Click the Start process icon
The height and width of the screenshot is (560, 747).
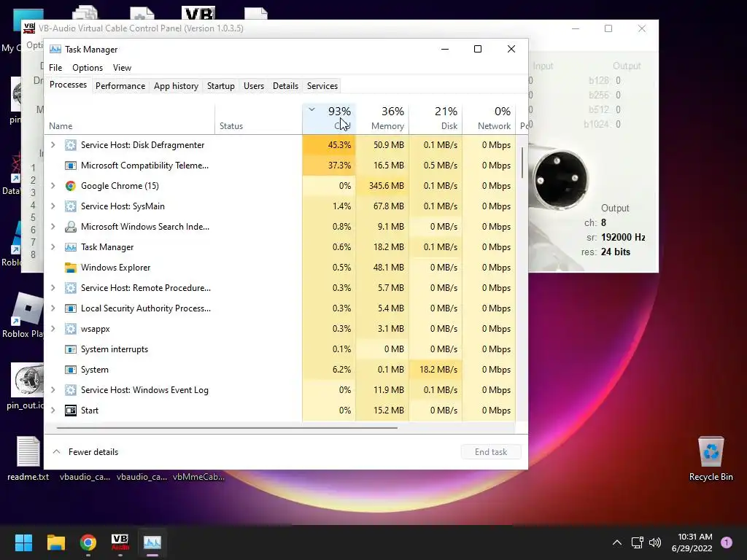[71, 411]
